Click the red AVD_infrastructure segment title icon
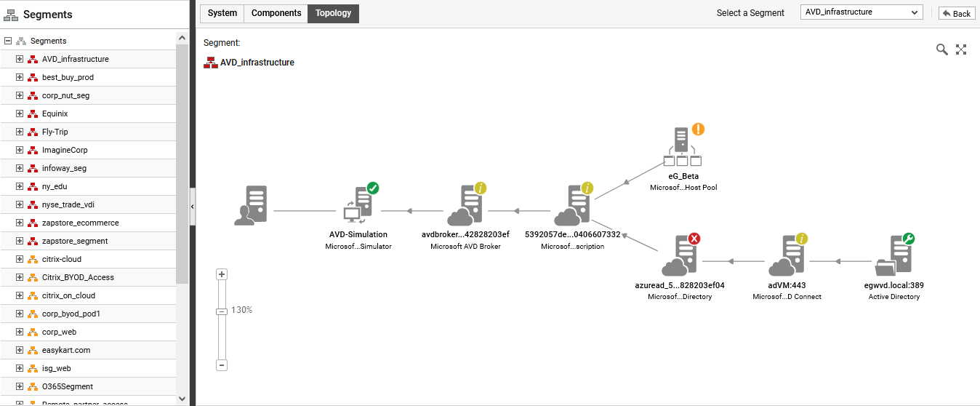This screenshot has height=406, width=980. [211, 63]
